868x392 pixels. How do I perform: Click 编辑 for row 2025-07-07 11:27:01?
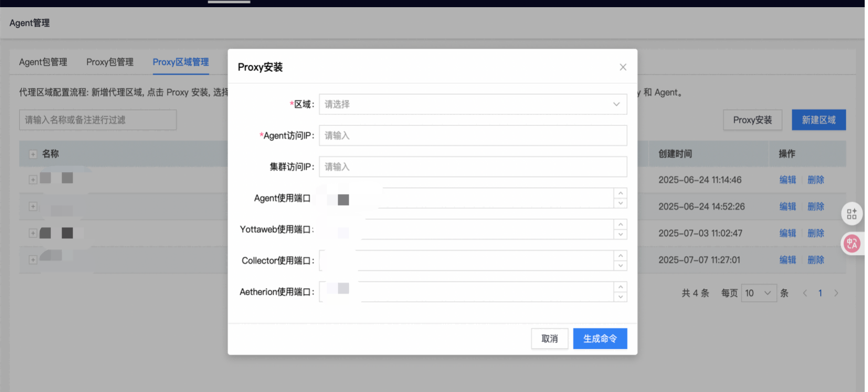tap(787, 260)
